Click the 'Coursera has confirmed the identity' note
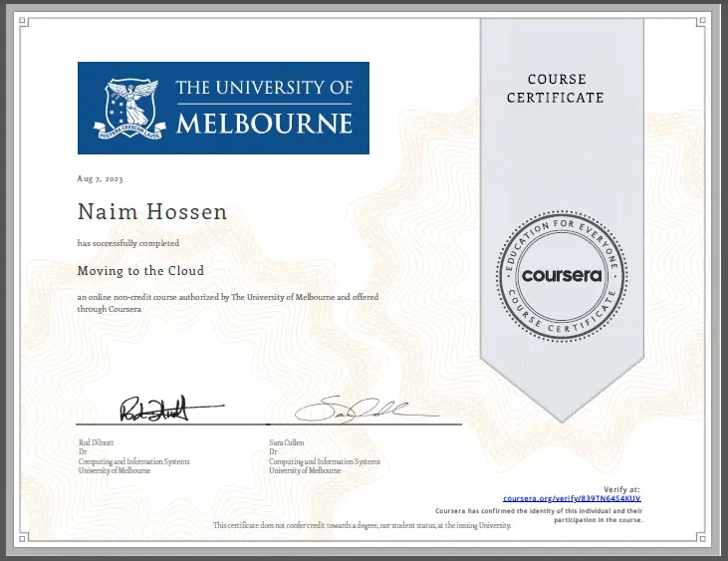The image size is (728, 561). pyautogui.click(x=539, y=515)
